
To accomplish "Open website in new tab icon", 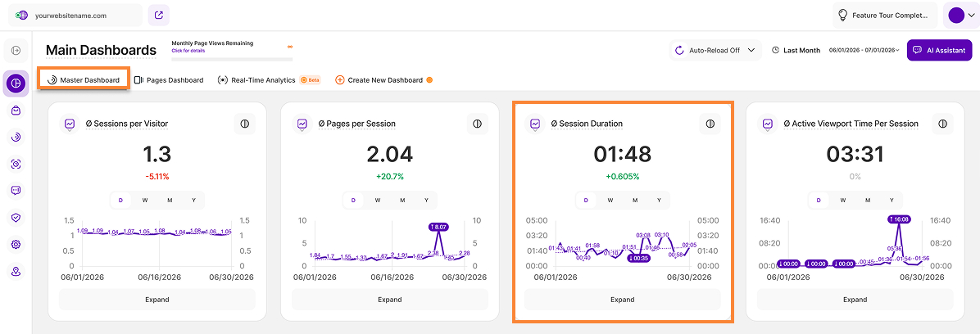I will pyautogui.click(x=159, y=15).
